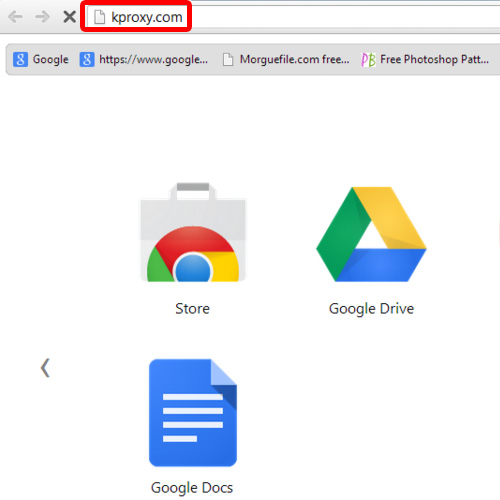
Task: Click the Google bookmark favicon
Action: 20,60
